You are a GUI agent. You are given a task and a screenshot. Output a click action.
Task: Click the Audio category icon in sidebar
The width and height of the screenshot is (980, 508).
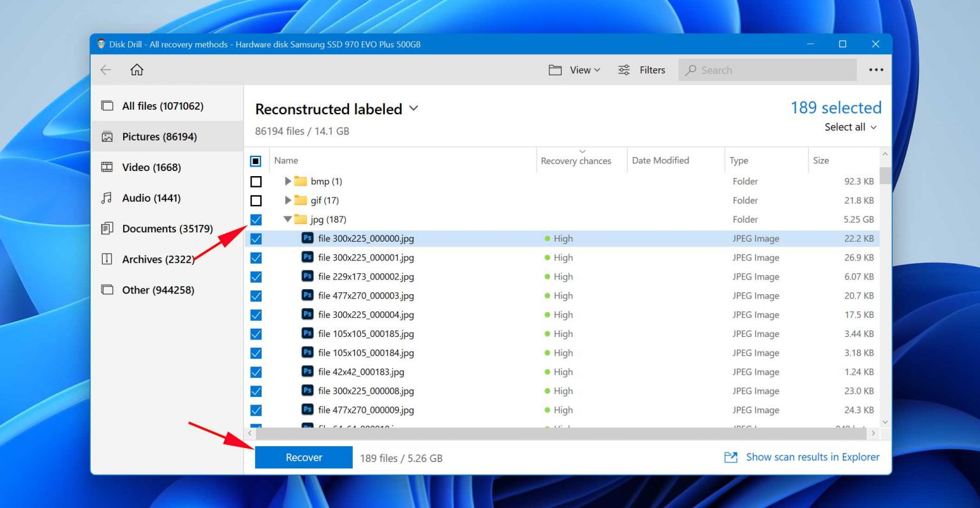point(107,198)
